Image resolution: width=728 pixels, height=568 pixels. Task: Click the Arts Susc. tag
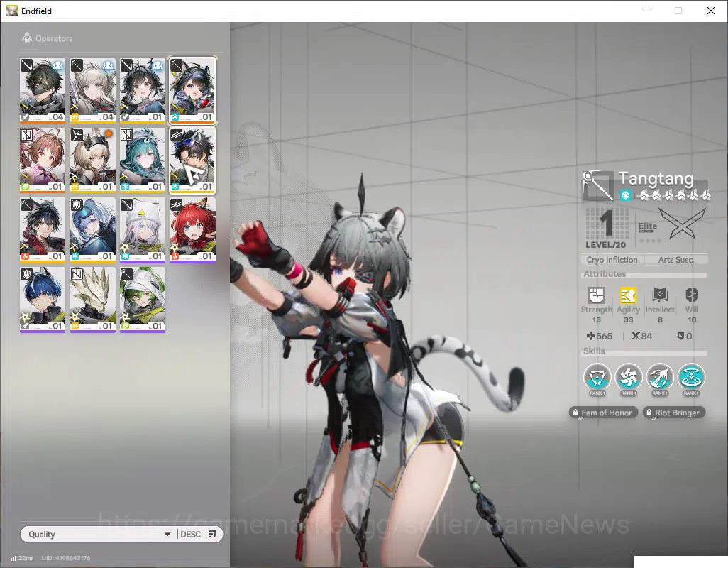click(676, 260)
